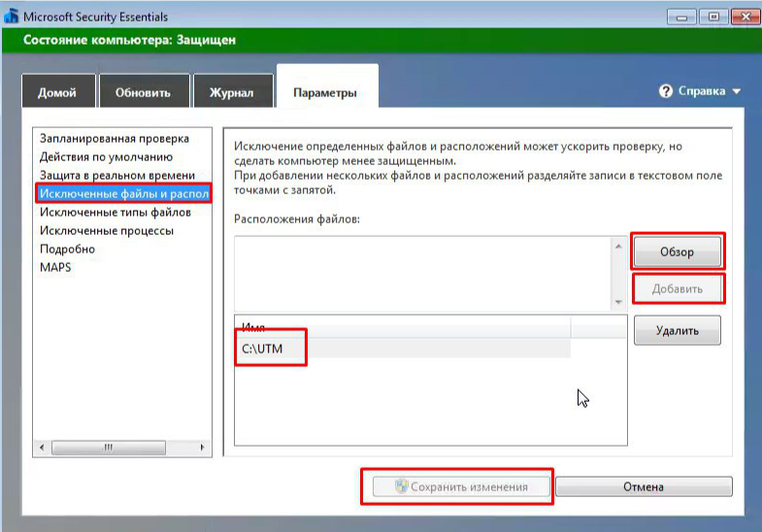Viewport: 762px width, 532px height.
Task: Click the left arrow of sidebar horizontal scrollbar
Action: [x=42, y=447]
